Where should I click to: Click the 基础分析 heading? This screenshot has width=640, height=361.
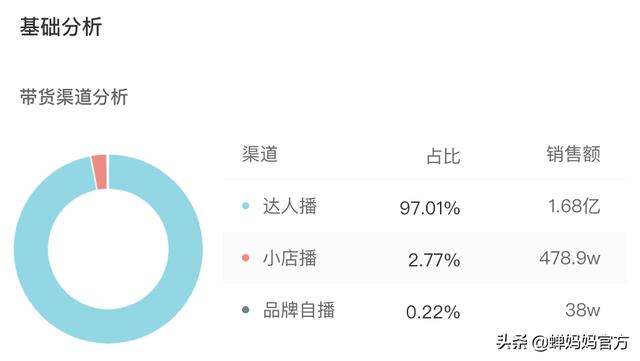coord(61,27)
